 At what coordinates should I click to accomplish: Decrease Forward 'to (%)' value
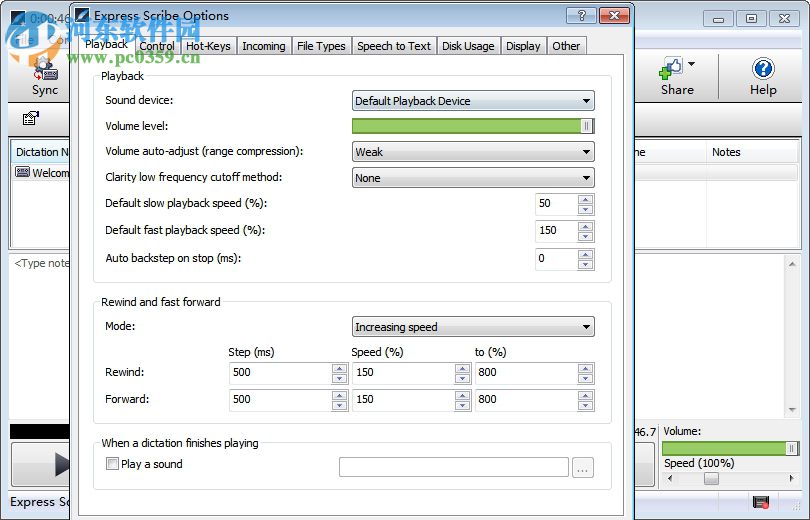pyautogui.click(x=585, y=405)
